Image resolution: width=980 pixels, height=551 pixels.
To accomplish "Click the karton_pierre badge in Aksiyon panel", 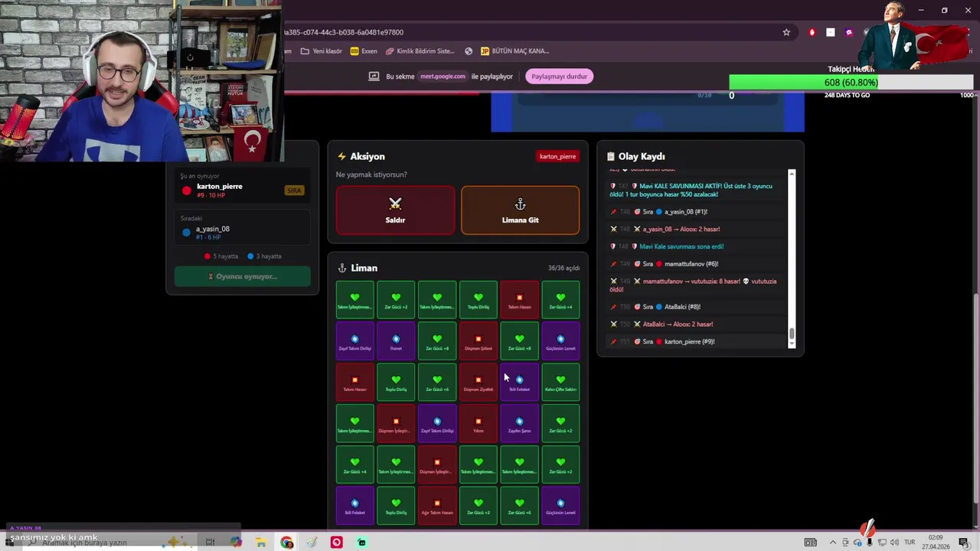I will pyautogui.click(x=557, y=156).
